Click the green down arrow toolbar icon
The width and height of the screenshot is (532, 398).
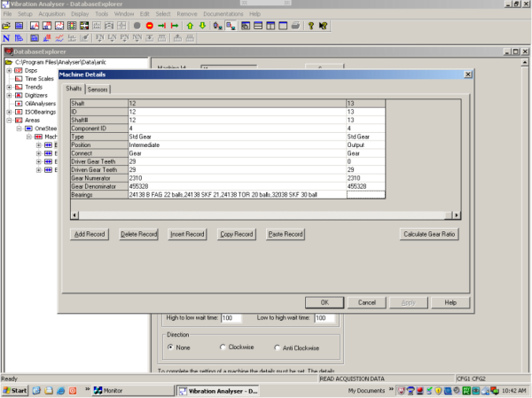[x=202, y=26]
